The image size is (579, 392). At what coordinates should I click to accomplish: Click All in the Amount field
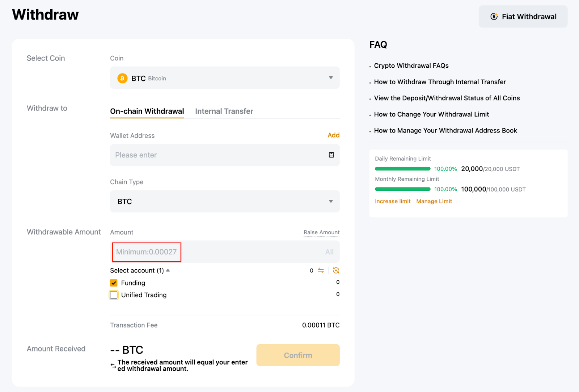pos(329,252)
